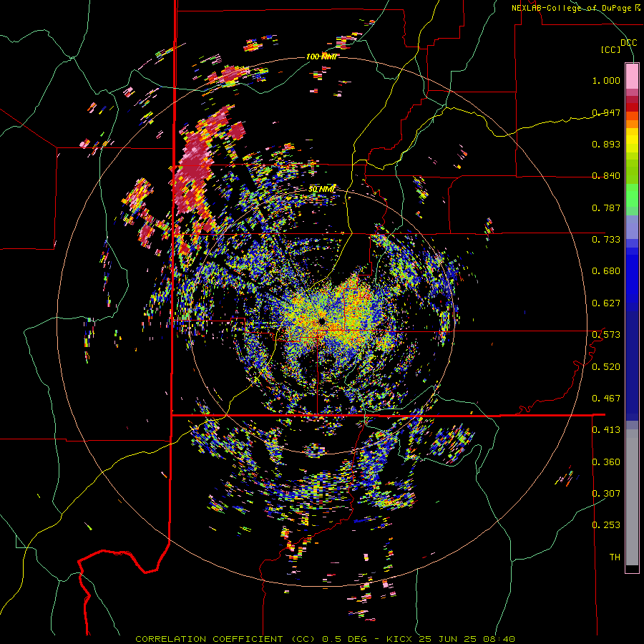
Task: Pick the light pink top color bar segment
Action: tap(632, 76)
